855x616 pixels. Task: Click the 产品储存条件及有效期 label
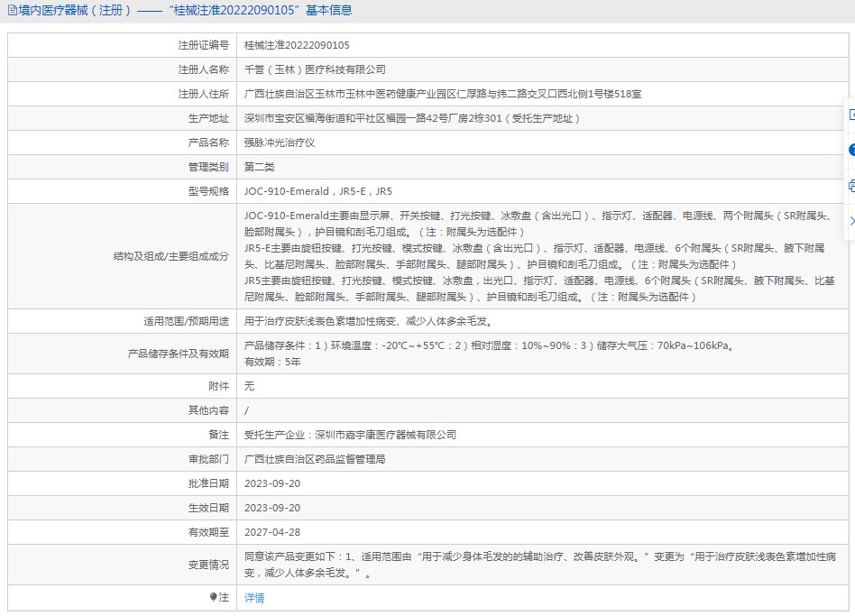tap(179, 354)
